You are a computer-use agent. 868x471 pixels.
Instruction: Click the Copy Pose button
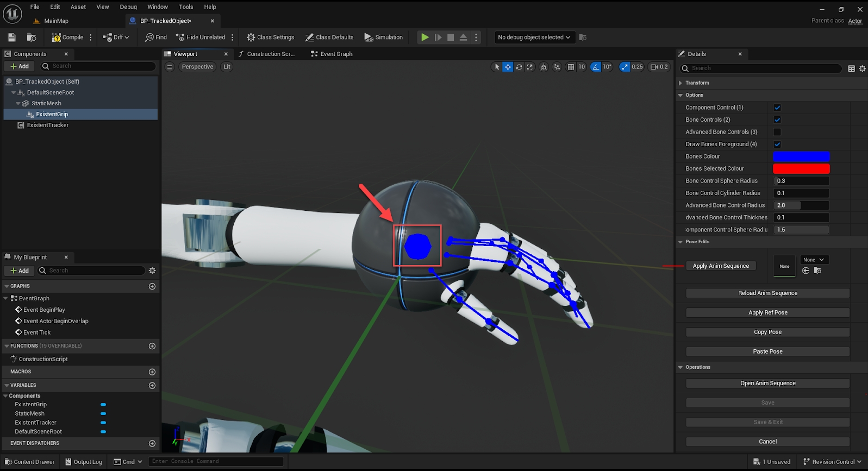click(767, 332)
